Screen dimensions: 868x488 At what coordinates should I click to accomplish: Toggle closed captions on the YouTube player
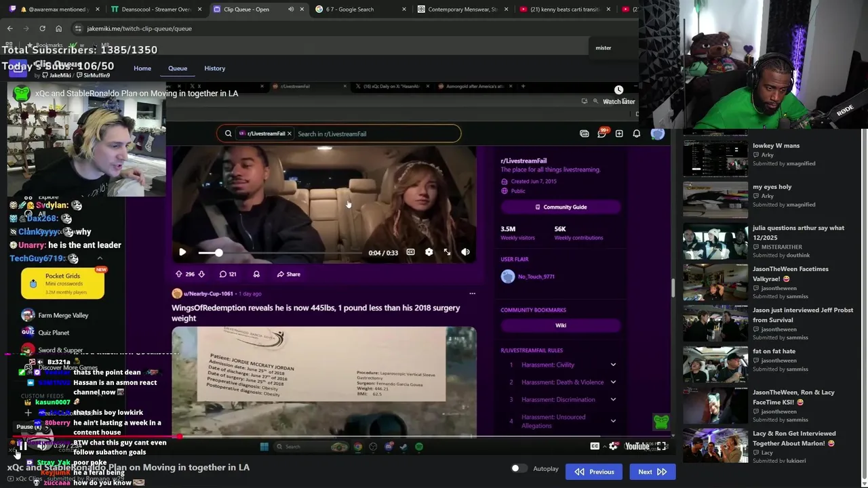(595, 446)
